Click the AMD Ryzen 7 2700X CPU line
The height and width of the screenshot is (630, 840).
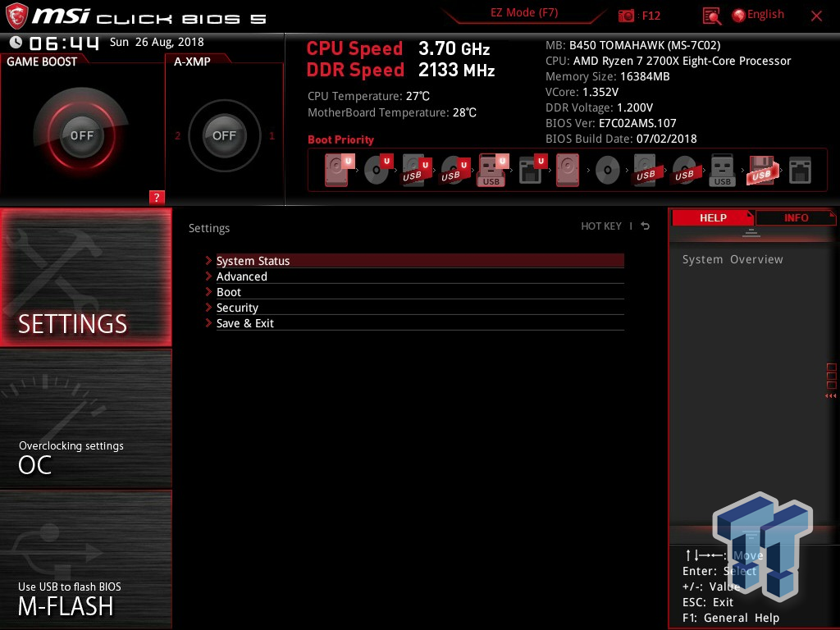[668, 61]
